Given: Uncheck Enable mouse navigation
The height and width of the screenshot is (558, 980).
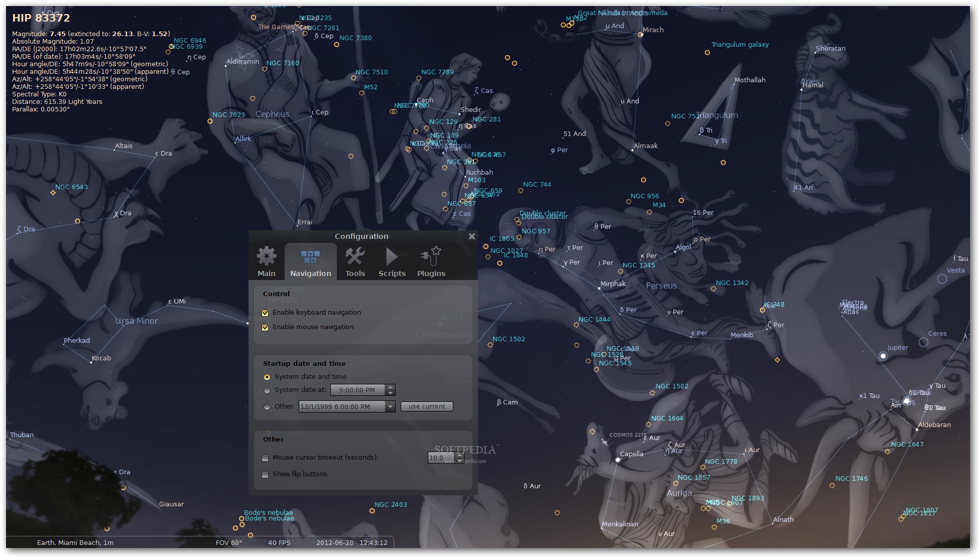Looking at the screenshot, I should [266, 327].
